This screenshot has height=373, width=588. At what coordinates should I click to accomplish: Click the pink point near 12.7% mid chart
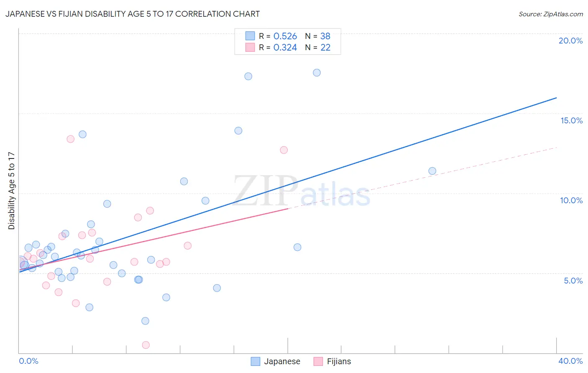[284, 150]
